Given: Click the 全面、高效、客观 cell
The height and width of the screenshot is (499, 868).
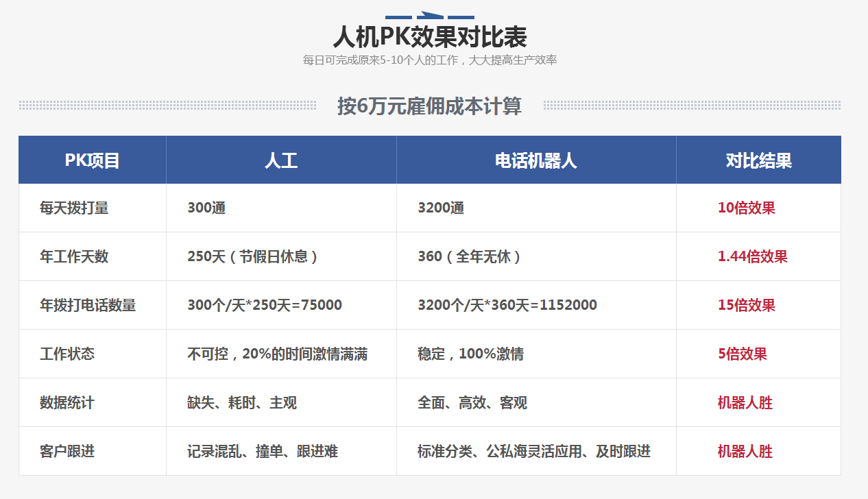Looking at the screenshot, I should tap(472, 403).
